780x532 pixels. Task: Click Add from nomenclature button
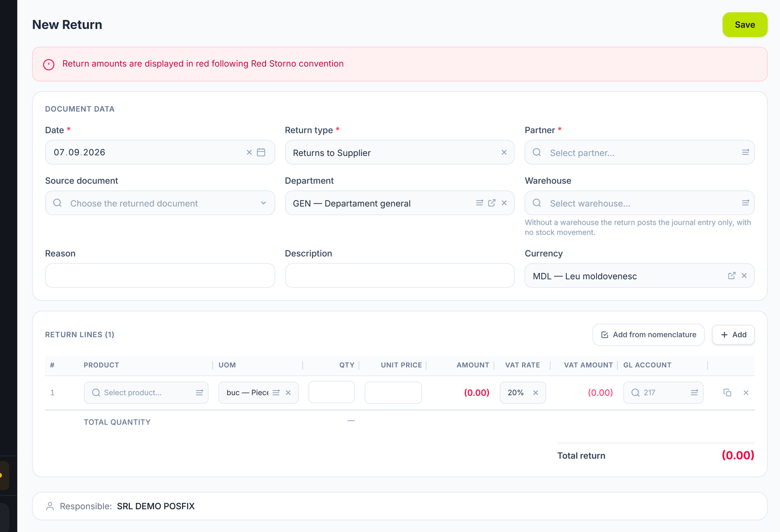(648, 335)
